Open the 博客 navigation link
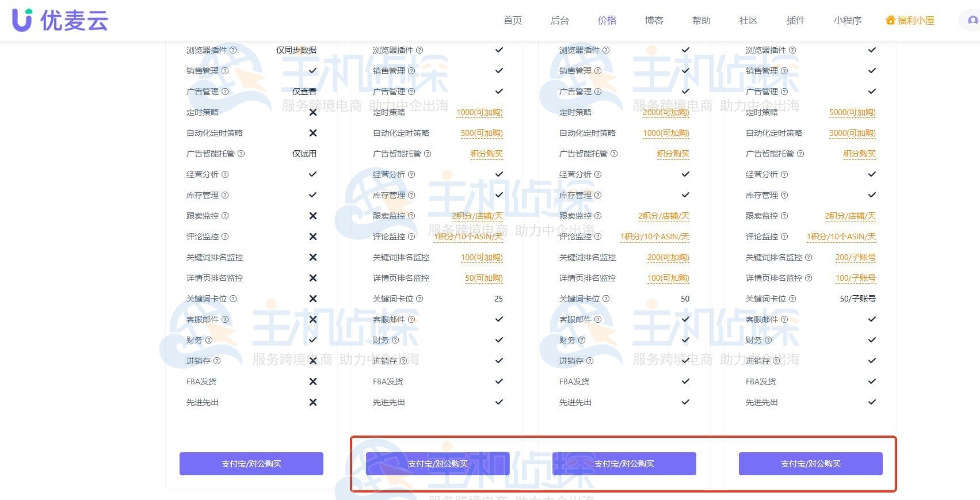980x500 pixels. 654,20
